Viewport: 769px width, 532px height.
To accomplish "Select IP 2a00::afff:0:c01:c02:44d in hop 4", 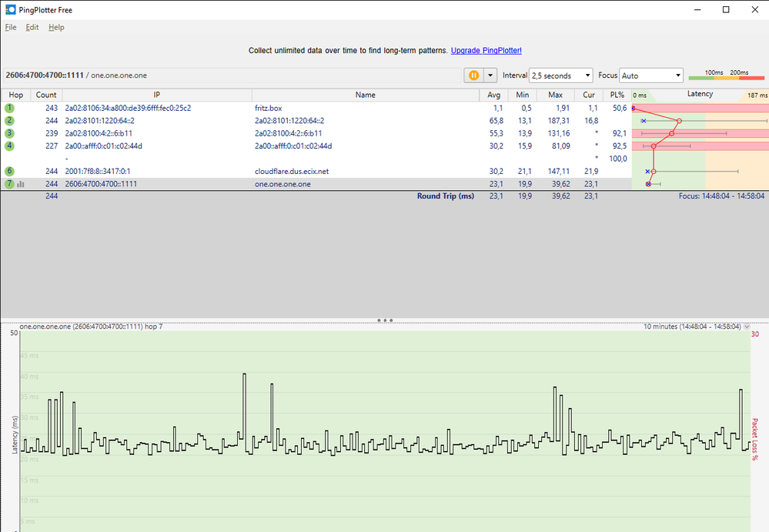I will pyautogui.click(x=103, y=146).
